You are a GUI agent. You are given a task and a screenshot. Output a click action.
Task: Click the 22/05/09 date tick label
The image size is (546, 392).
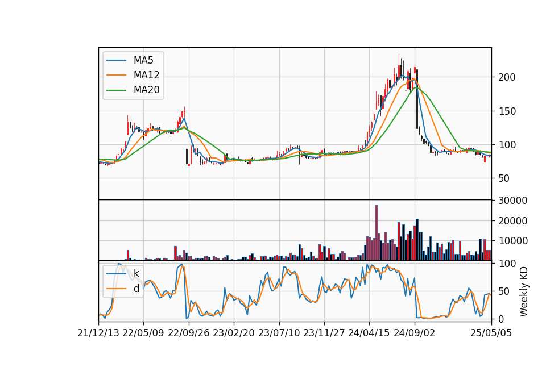pyautogui.click(x=143, y=333)
